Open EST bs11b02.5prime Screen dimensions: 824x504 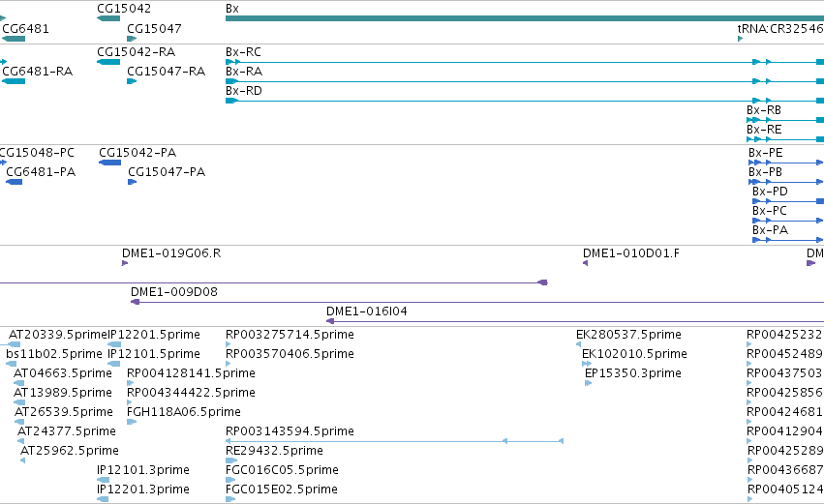(53, 354)
